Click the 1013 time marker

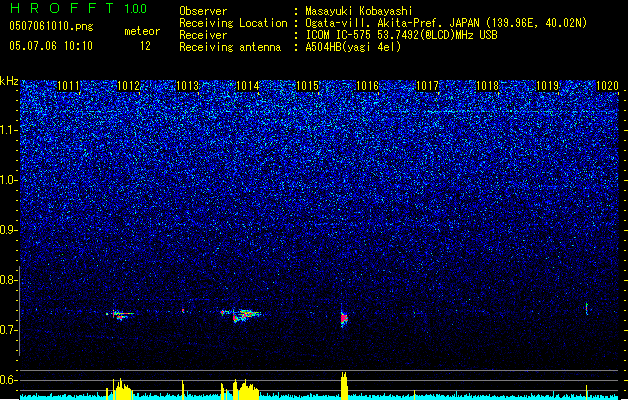[x=188, y=86]
